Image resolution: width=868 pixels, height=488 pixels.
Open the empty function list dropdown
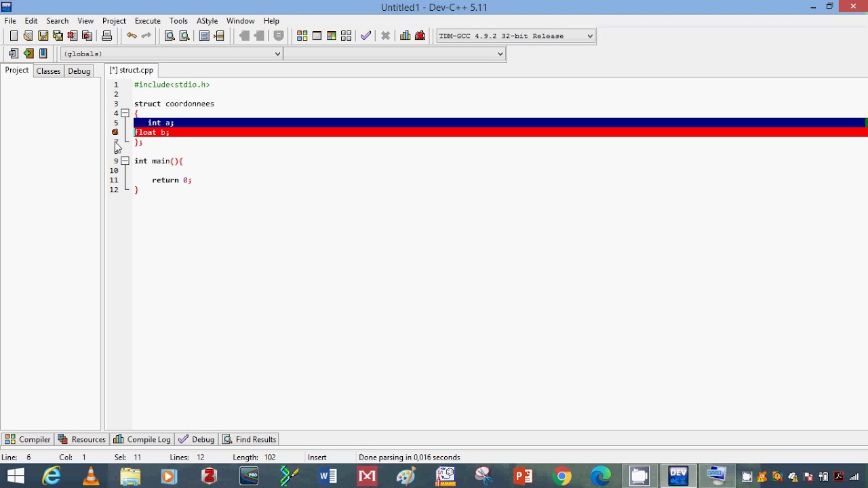tap(395, 54)
